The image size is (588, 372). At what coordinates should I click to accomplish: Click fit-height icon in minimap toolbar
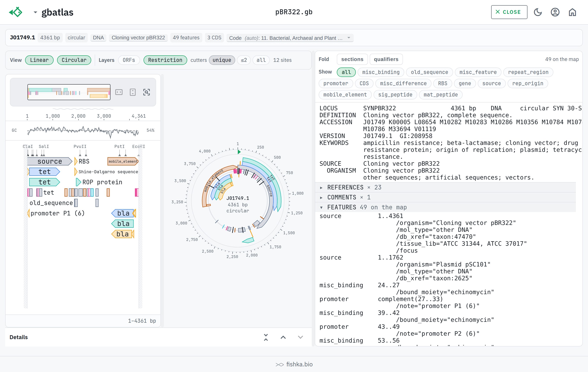click(133, 92)
